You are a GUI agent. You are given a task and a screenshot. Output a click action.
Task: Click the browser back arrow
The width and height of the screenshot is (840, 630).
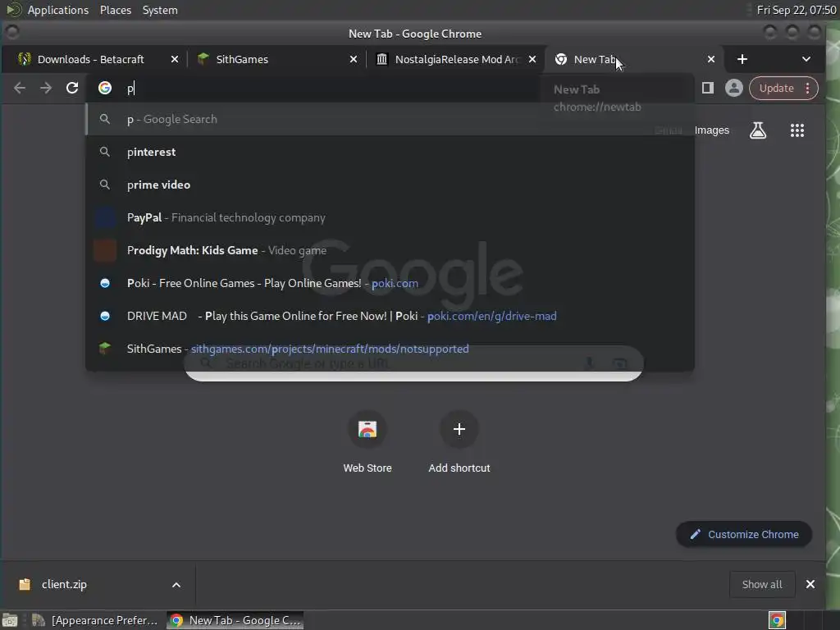point(20,88)
